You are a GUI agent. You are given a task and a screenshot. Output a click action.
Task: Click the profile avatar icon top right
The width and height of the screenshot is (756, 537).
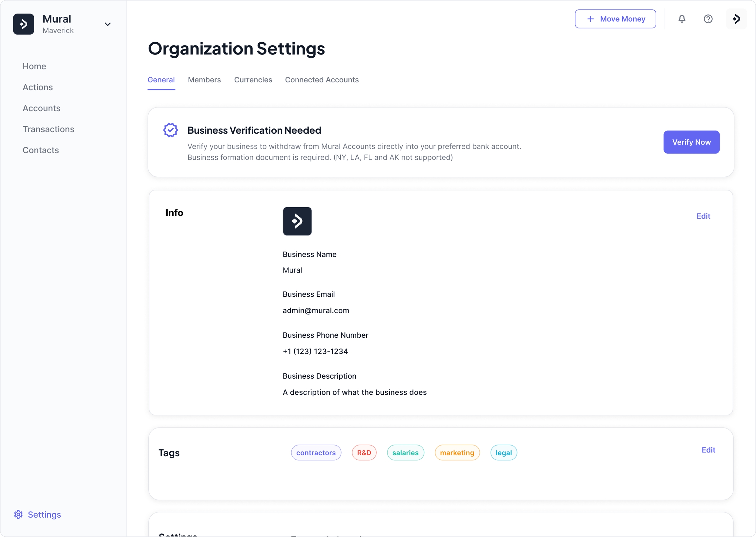(x=736, y=19)
